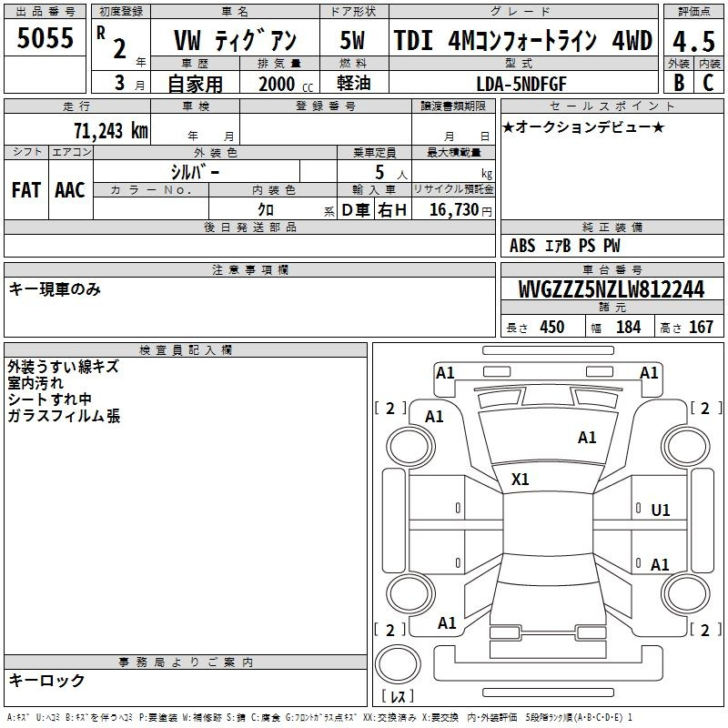Viewport: 728px width, 728px height.
Task: Select lot number 5055
Action: point(45,38)
